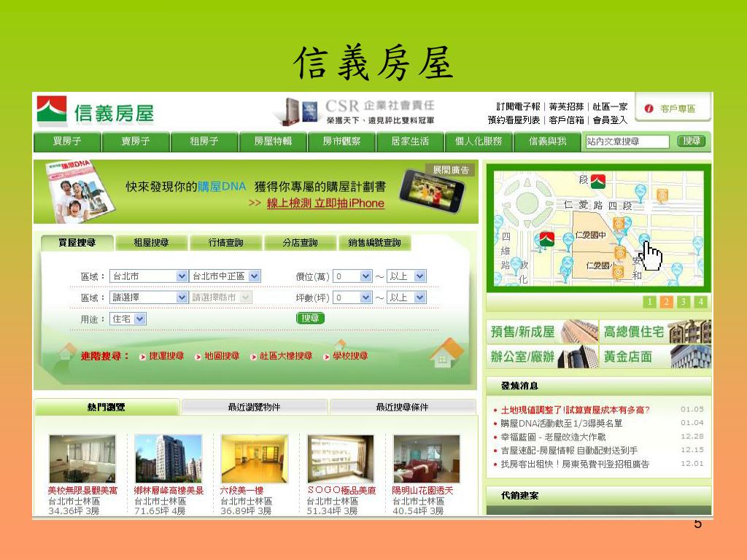Select the 熱門瀏覽 tab
Viewport: 747px width, 560px height.
point(107,407)
